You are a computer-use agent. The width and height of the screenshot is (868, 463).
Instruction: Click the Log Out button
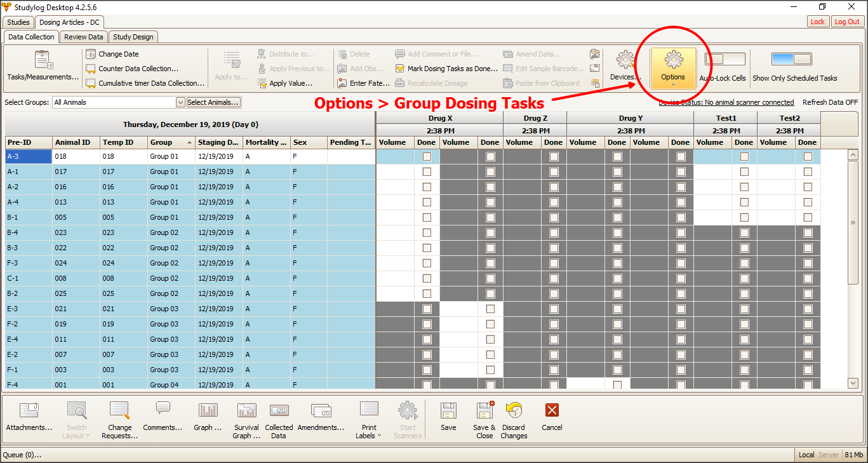(x=847, y=22)
